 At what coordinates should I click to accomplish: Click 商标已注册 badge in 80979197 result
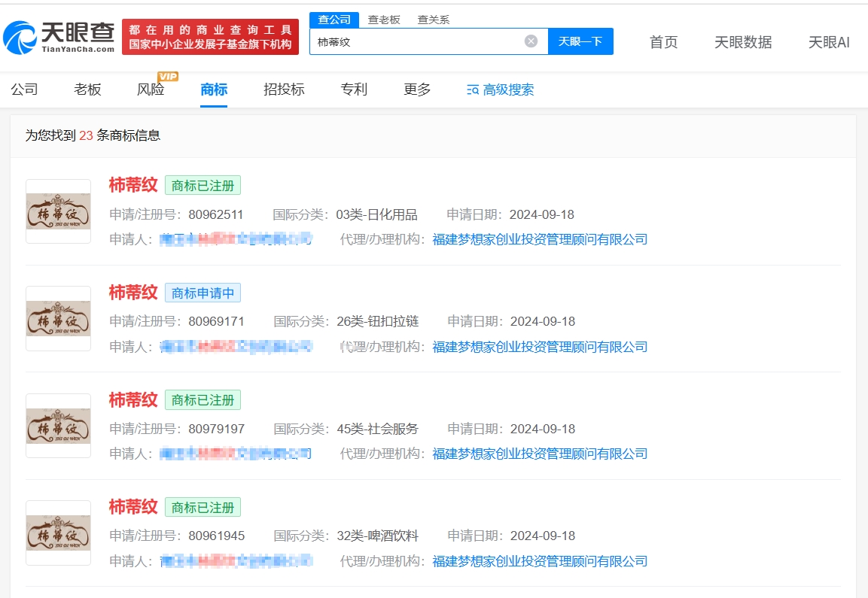pos(203,400)
